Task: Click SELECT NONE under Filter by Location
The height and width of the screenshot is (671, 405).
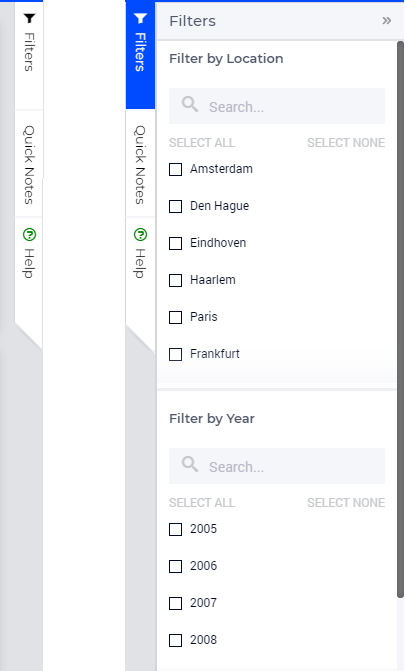Action: pos(346,143)
